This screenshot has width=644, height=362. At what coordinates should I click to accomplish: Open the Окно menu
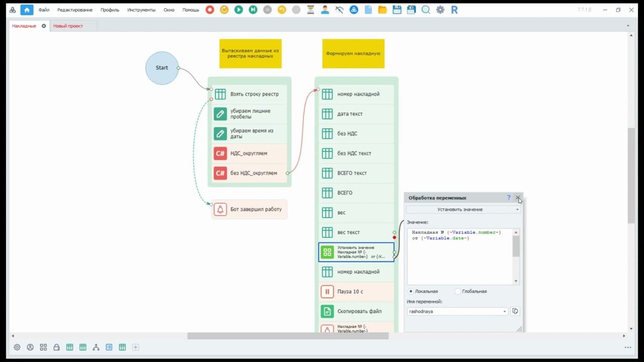pos(169,10)
